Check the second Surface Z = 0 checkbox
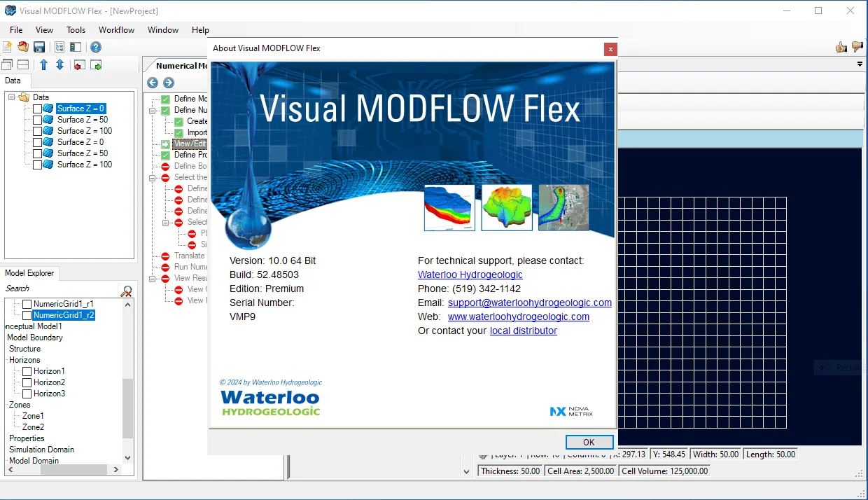The image size is (868, 500). coord(37,142)
